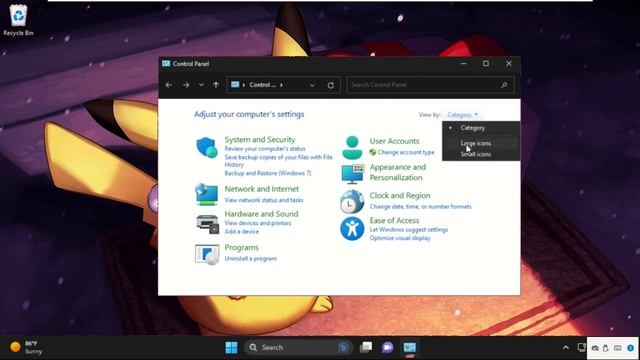Click the search magnifier in Control Panel
The height and width of the screenshot is (360, 640).
(x=504, y=85)
